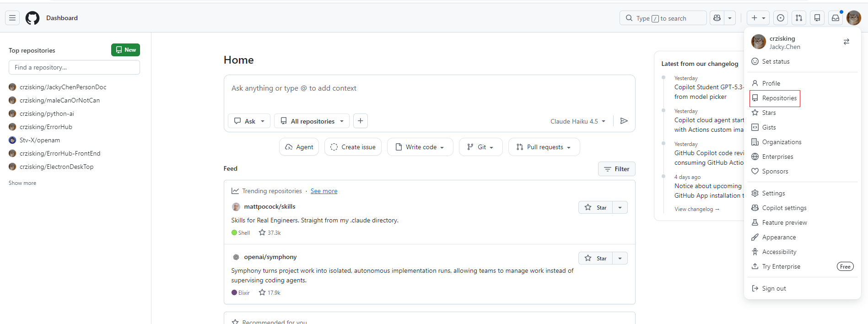
Task: Open pull requests icon in header
Action: pyautogui.click(x=799, y=18)
